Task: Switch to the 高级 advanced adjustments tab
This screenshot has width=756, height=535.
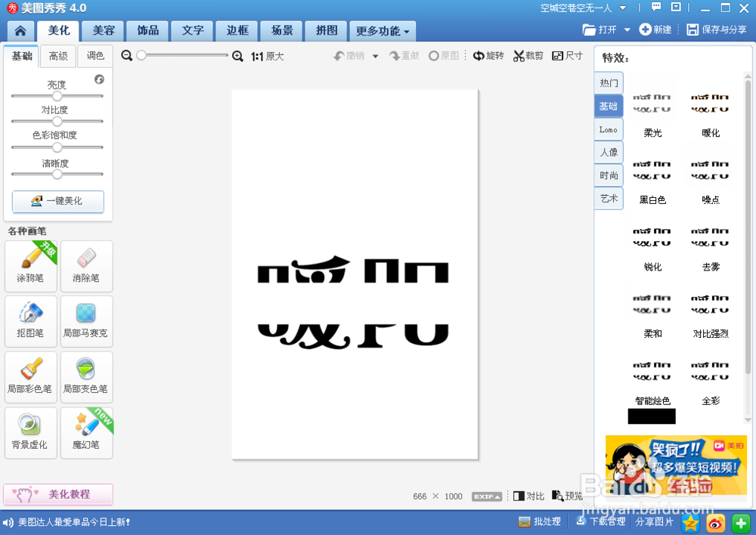Action: click(x=58, y=57)
